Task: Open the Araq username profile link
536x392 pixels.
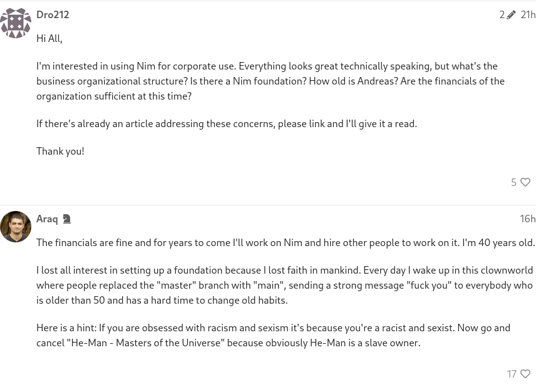Action: coord(47,219)
